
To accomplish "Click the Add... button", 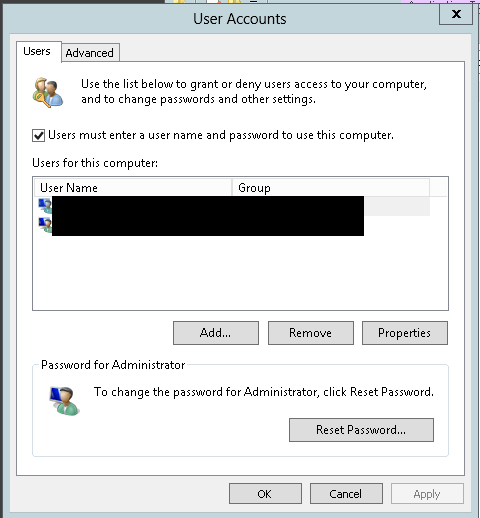I will (x=216, y=333).
